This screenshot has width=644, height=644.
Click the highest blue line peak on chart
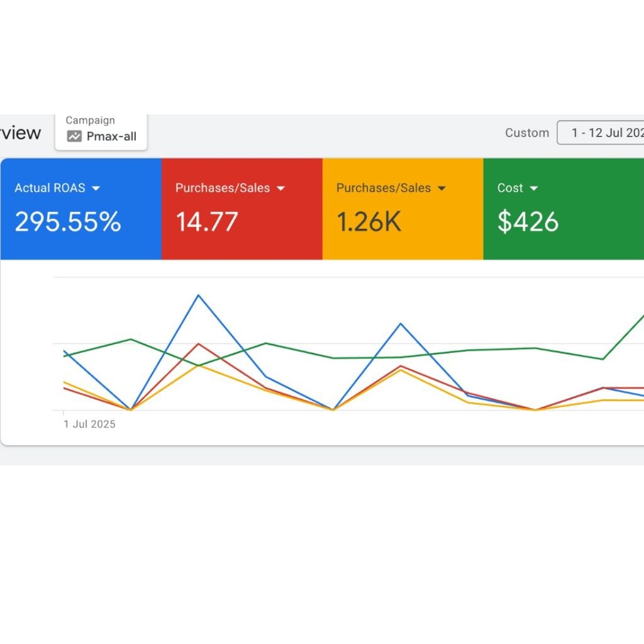pos(199,295)
